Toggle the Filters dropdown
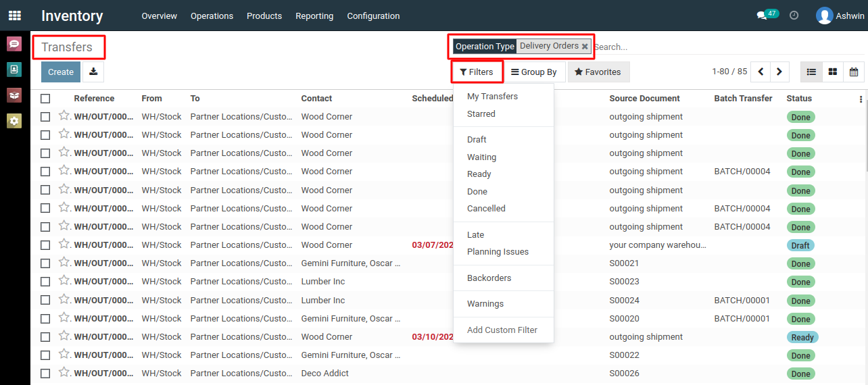Screen dimensions: 868x385 477,72
